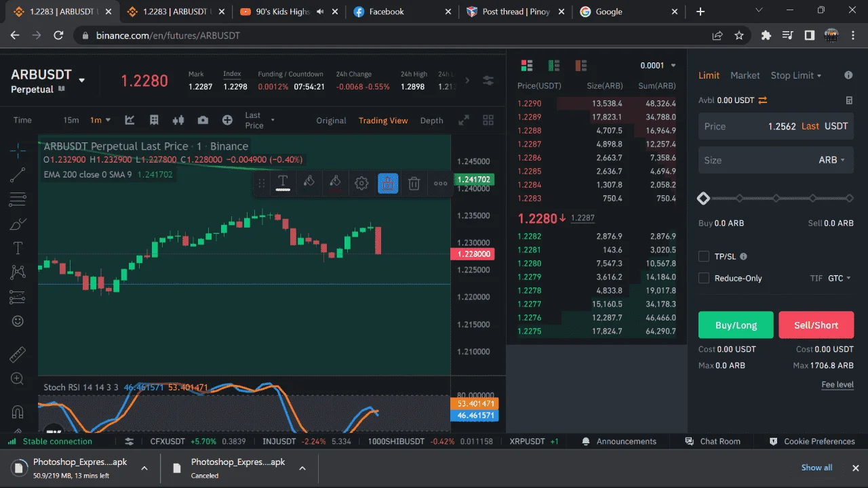Click the Price input field

[776, 126]
